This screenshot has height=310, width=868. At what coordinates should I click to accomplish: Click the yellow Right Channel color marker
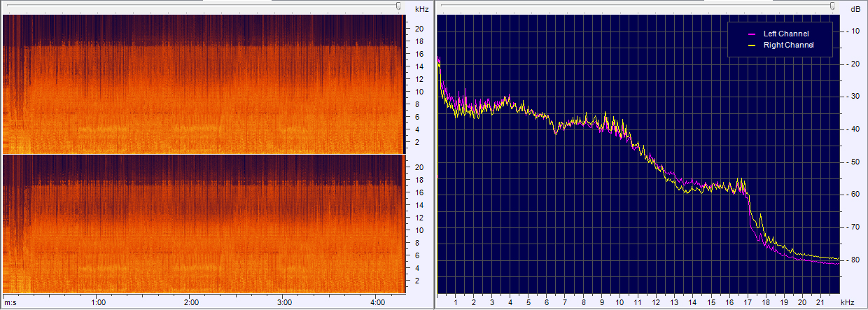click(x=752, y=45)
